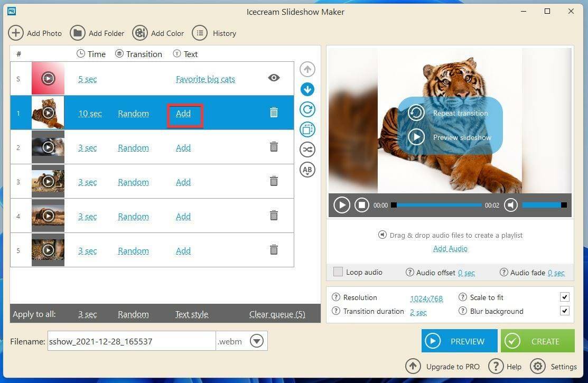Delete the leopard slide 5 trash icon

274,250
